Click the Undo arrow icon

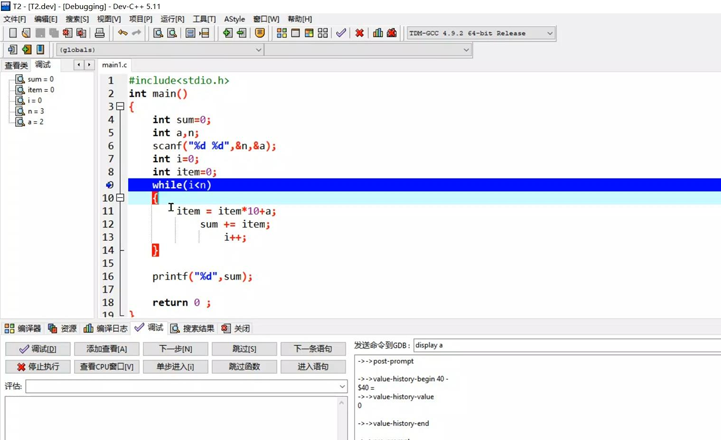(122, 33)
